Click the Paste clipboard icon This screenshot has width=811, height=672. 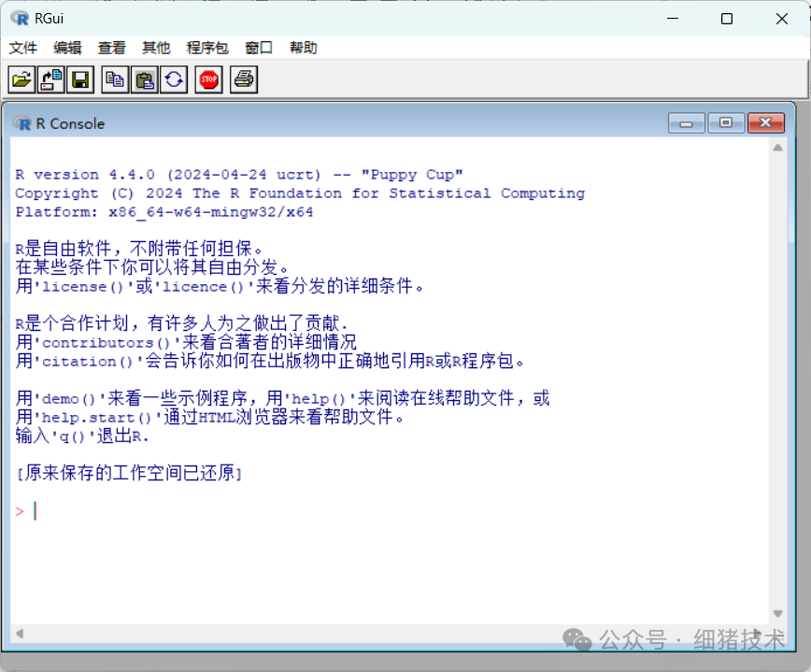click(144, 79)
